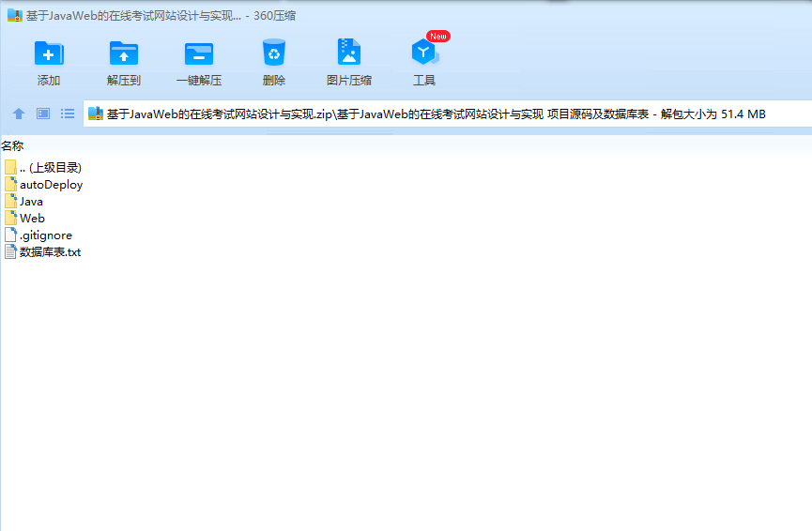The image size is (812, 531).
Task: Select the Web folder name
Action: point(32,219)
